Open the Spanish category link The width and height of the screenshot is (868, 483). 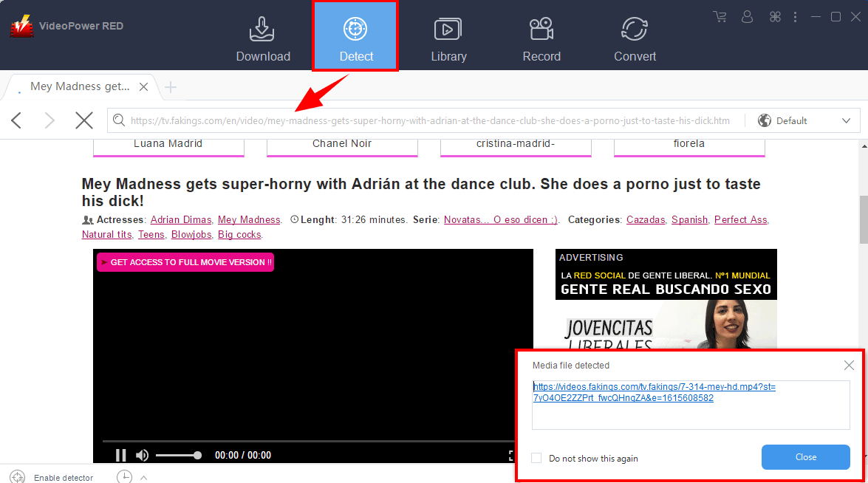689,219
